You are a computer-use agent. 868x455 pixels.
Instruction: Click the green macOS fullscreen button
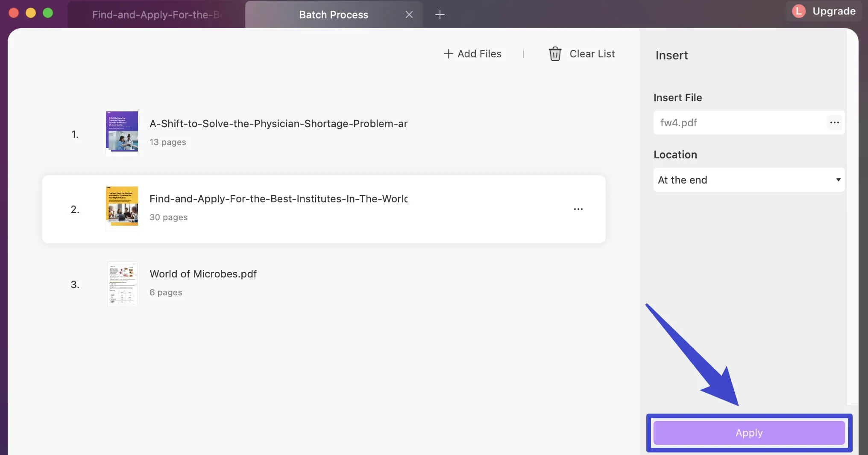[48, 13]
